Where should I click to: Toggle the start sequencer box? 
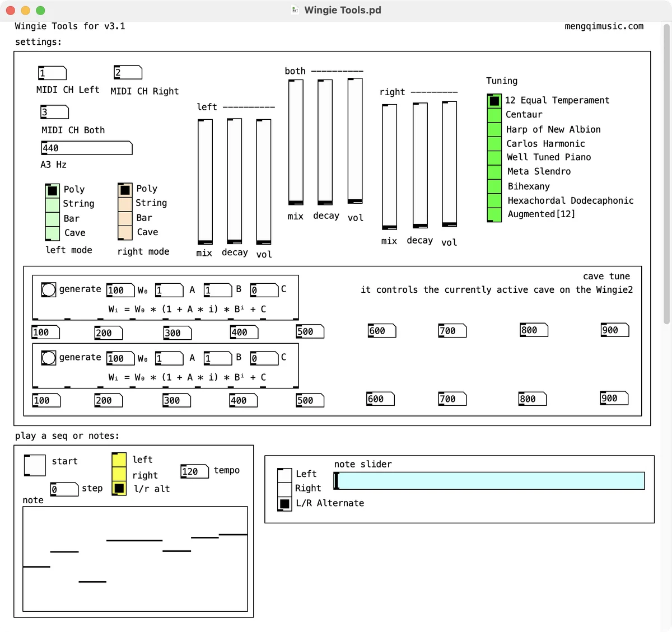click(x=35, y=465)
